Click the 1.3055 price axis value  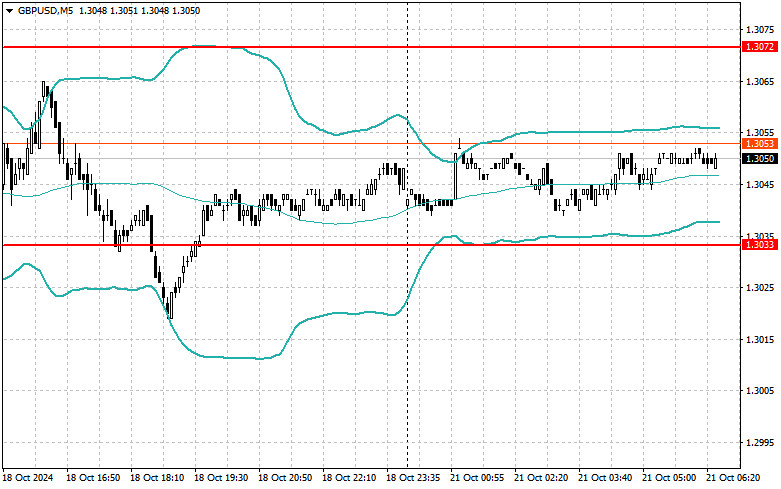pos(760,132)
